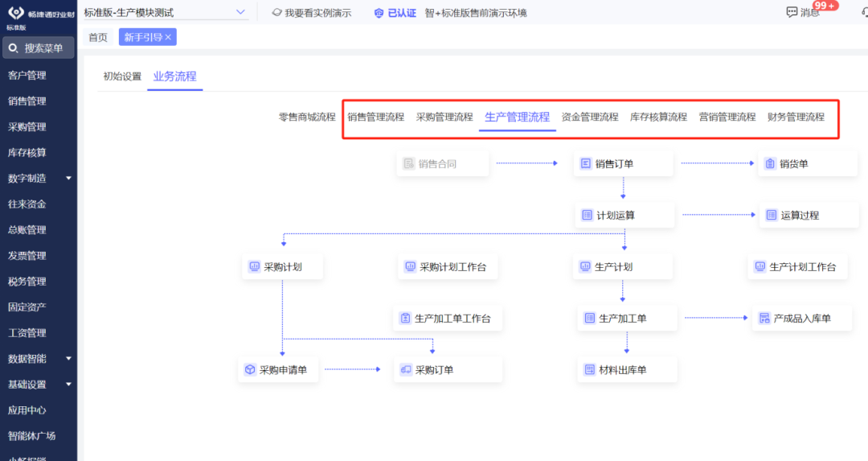Click the 采购申请单 cube icon
This screenshot has height=461, width=868.
tap(250, 370)
